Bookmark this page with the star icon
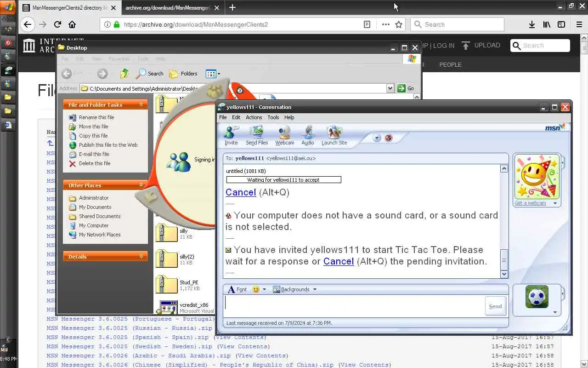The image size is (588, 368). (399, 24)
